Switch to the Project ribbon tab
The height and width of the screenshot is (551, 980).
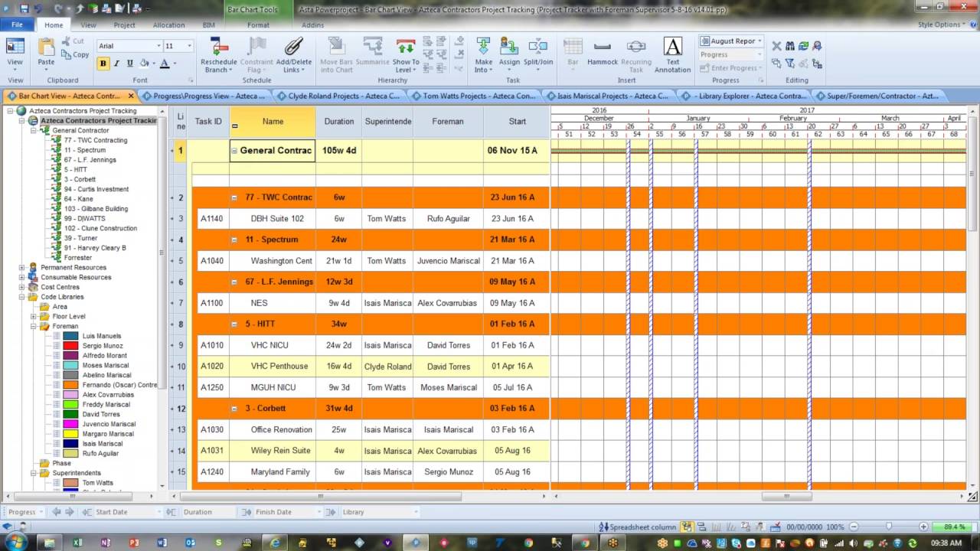tap(124, 24)
